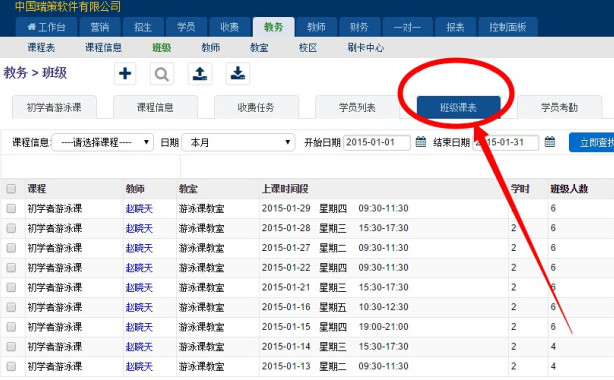The width and height of the screenshot is (614, 380).
Task: Open calendar picker for 开始日期
Action: [x=421, y=142]
